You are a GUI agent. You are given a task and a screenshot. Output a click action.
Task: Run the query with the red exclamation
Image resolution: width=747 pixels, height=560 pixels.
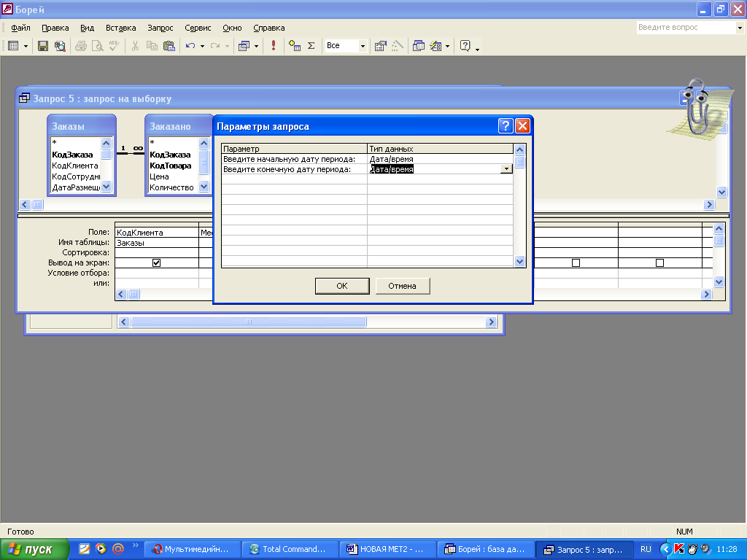pos(274,46)
